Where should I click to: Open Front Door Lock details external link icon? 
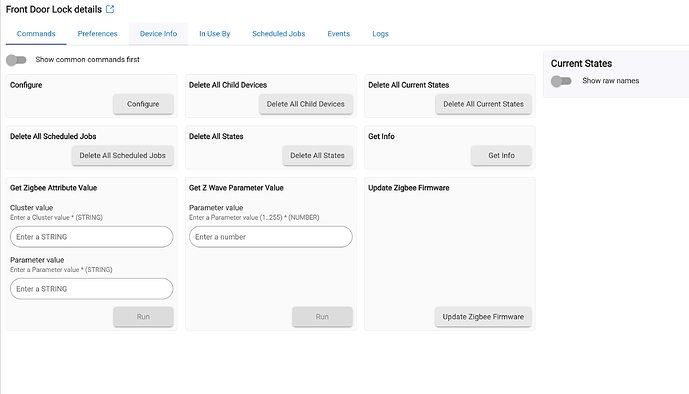coord(110,9)
